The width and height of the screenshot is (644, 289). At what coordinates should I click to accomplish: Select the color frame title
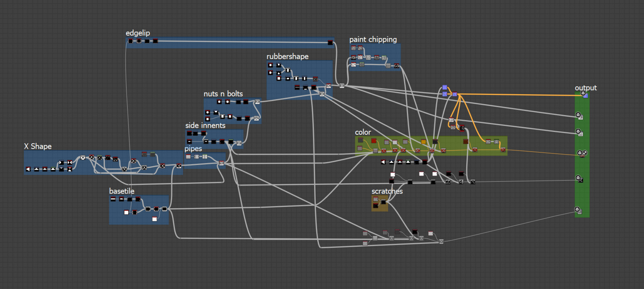pyautogui.click(x=363, y=132)
